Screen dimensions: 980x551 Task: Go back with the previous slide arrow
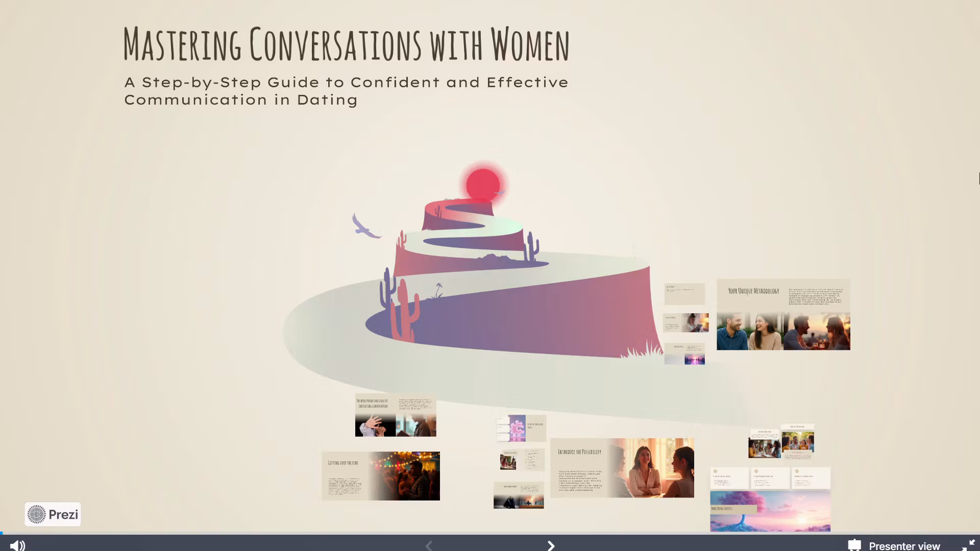pos(429,546)
